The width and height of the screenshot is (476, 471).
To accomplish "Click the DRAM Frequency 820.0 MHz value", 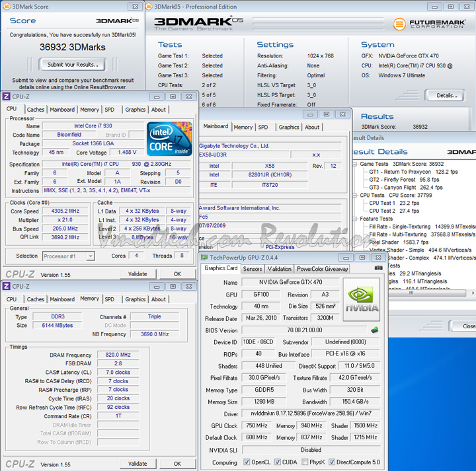I will click(x=118, y=355).
